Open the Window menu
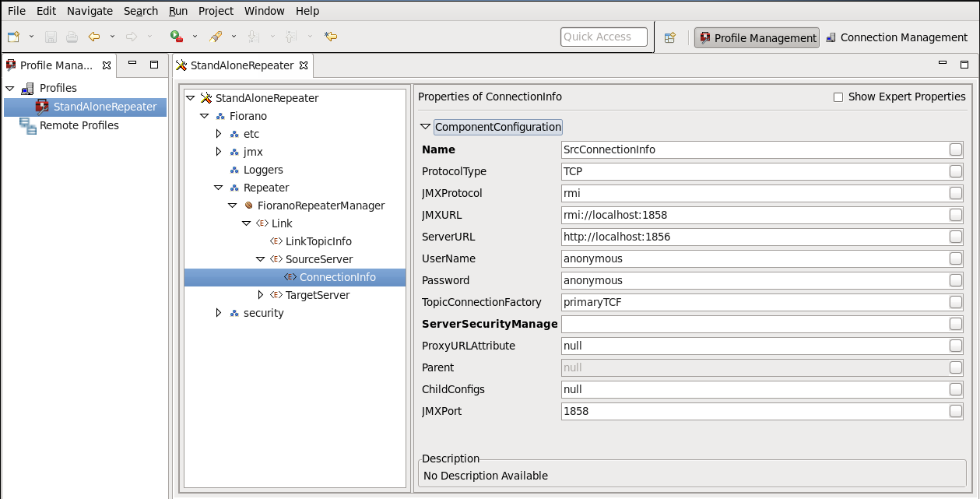 [x=264, y=11]
